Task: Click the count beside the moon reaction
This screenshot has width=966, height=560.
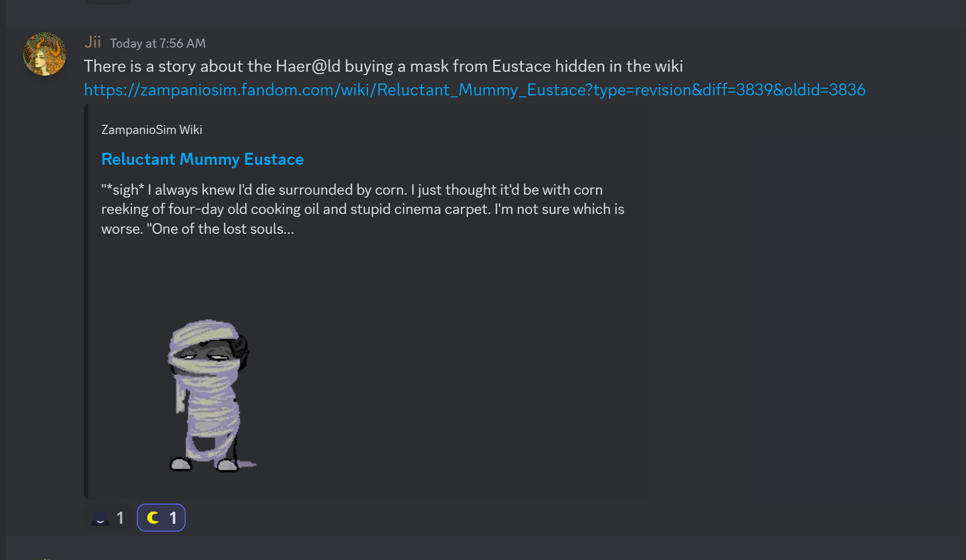Action: point(173,518)
